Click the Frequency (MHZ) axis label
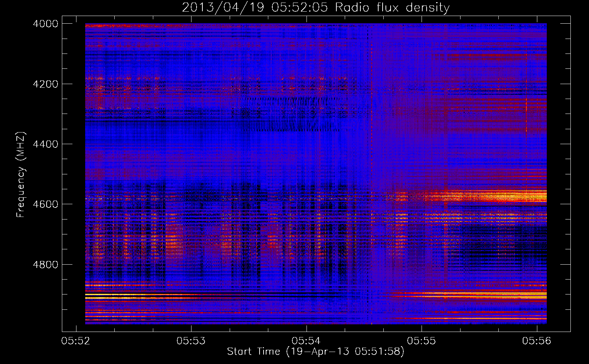Screen dimensions: 589x364 (x=21, y=175)
